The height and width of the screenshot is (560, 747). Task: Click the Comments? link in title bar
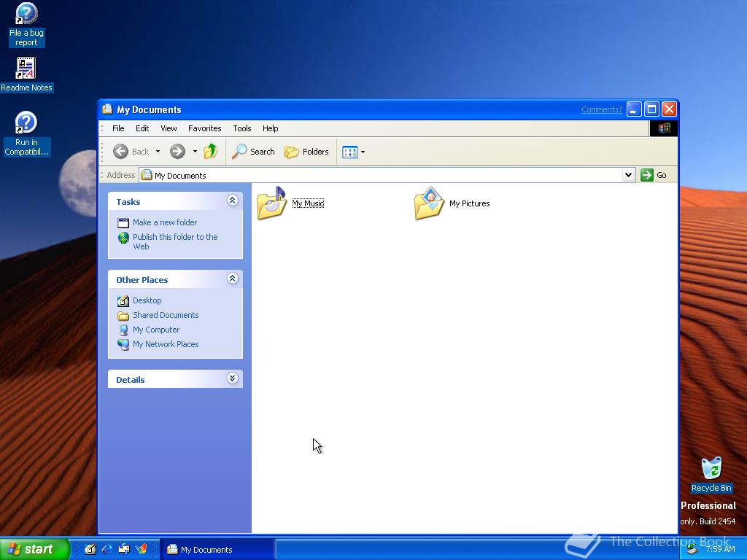click(601, 109)
